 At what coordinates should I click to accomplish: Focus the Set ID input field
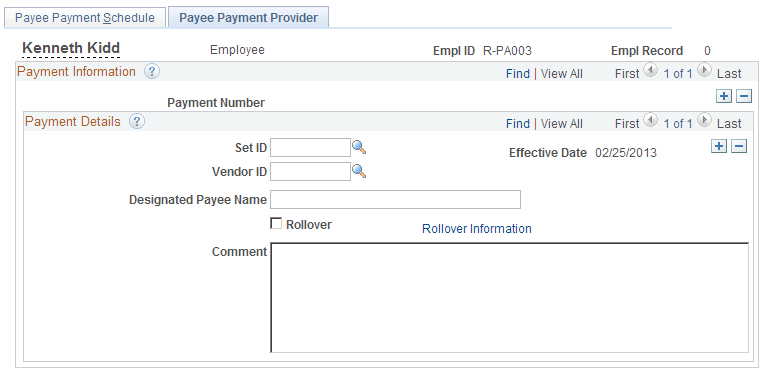[x=310, y=148]
